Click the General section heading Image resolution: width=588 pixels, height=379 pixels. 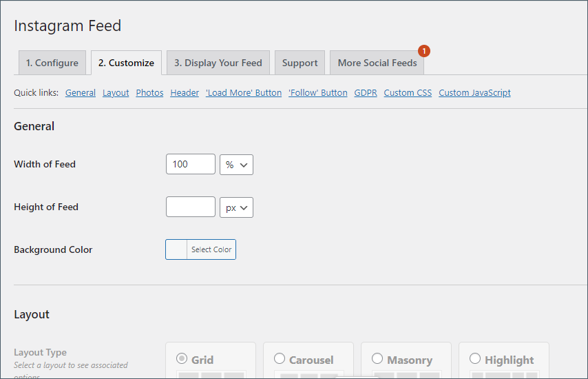(x=34, y=126)
